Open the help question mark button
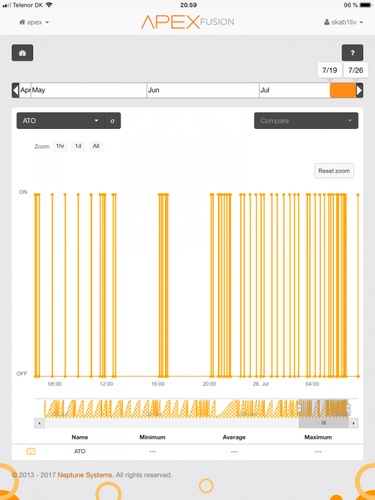 click(x=352, y=53)
